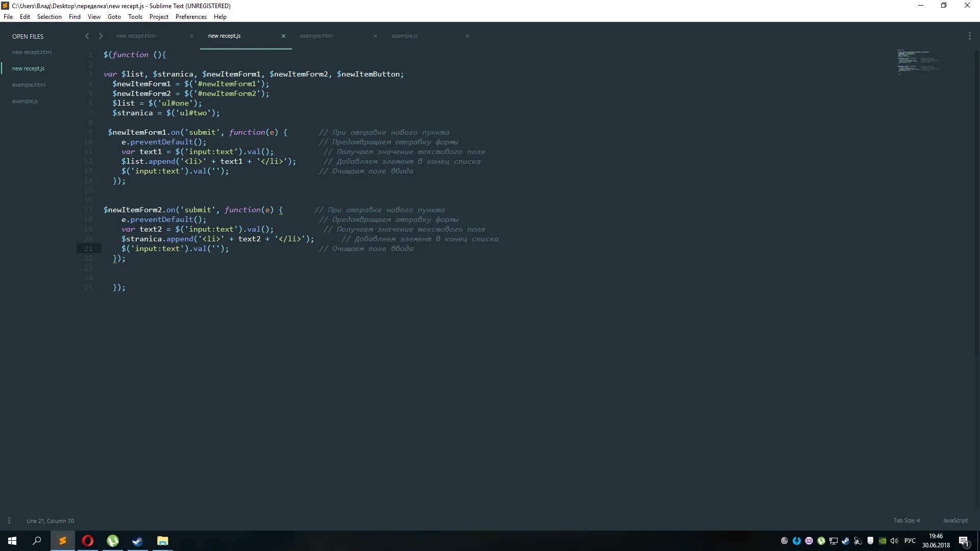The image size is (980, 551).
Task: Open Steam from the taskbar
Action: pyautogui.click(x=138, y=541)
